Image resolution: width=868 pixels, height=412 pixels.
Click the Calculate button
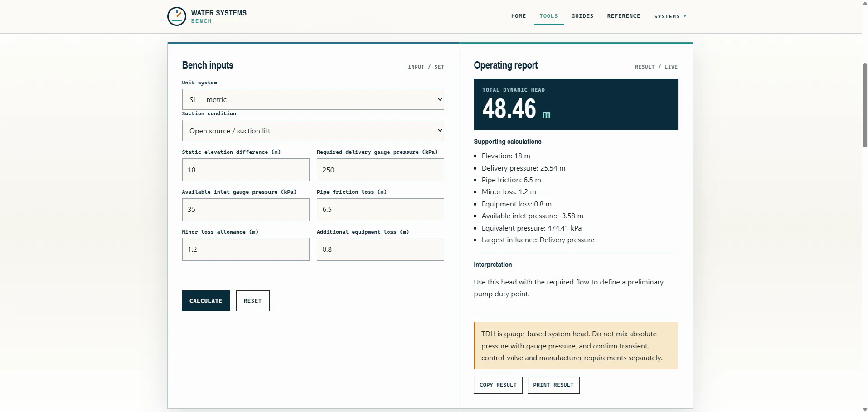206,301
